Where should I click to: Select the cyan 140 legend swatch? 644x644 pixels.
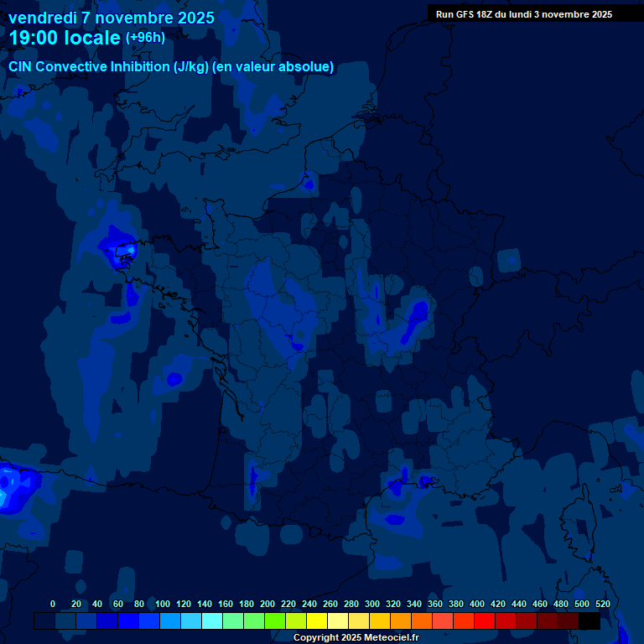(x=212, y=621)
